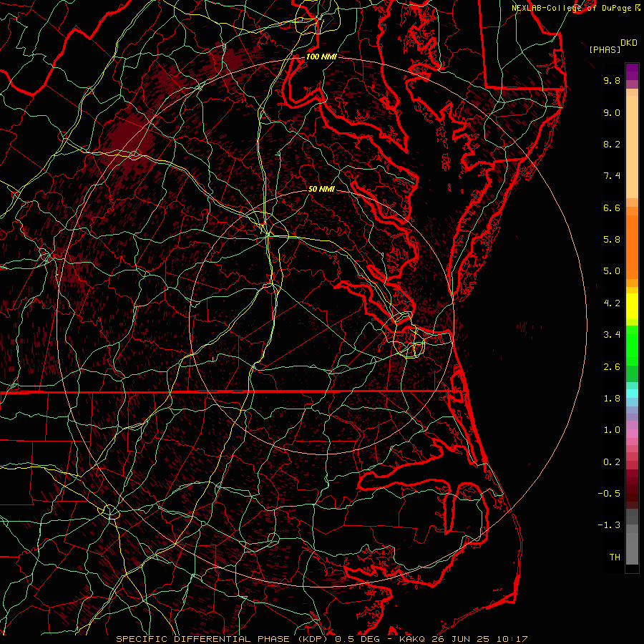Click the yellow segment of the color bar

click(x=632, y=306)
